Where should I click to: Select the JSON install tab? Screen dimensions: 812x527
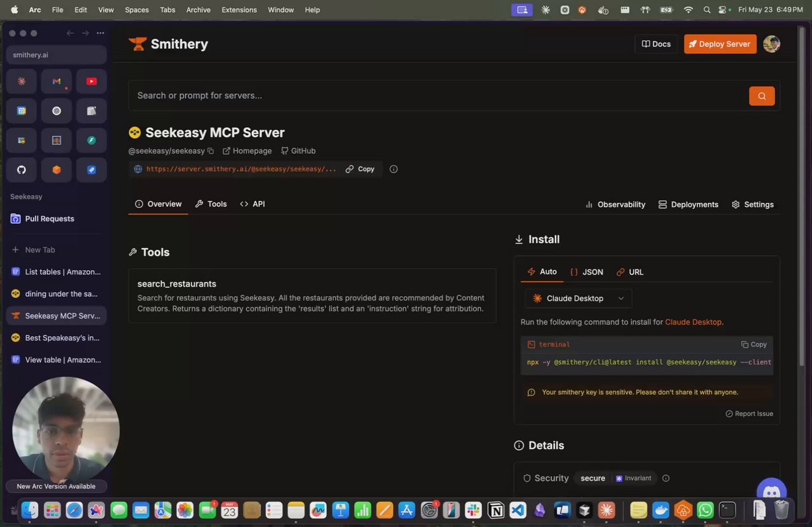point(587,271)
